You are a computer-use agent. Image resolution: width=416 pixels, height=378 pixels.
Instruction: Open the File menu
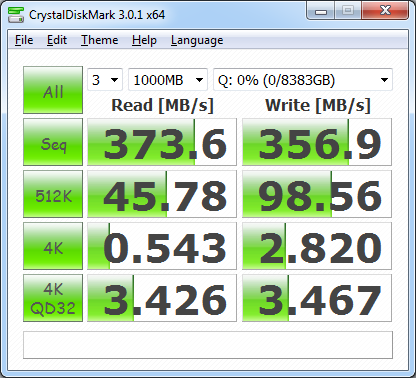click(24, 40)
